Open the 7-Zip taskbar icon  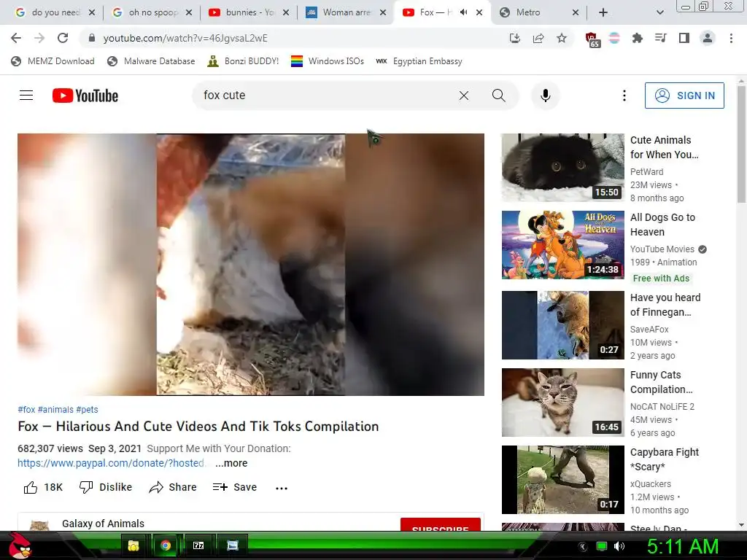coord(198,545)
